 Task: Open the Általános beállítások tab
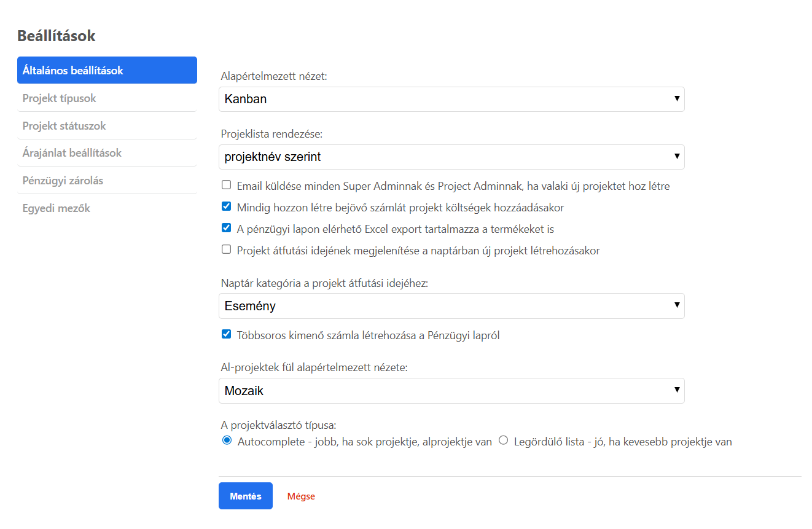tap(107, 70)
